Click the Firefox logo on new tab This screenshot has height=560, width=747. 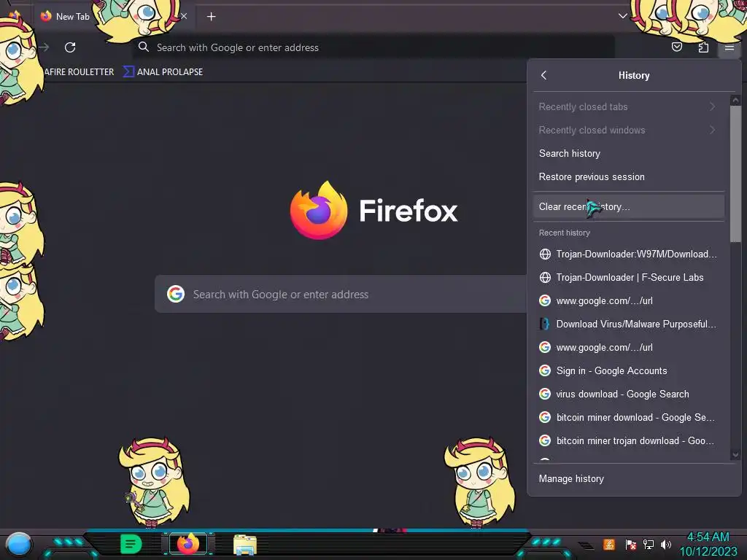point(319,210)
